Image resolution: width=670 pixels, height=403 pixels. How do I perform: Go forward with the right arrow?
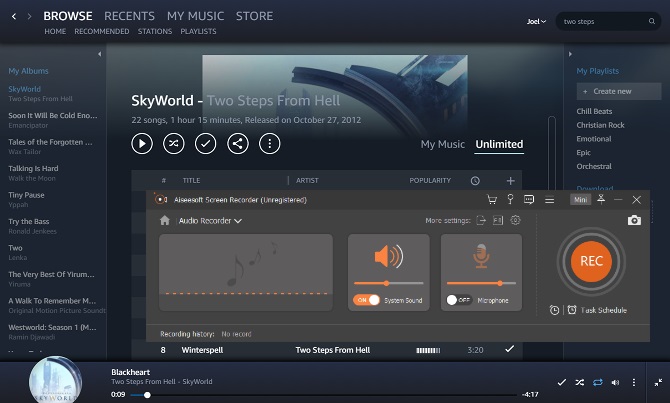point(29,16)
